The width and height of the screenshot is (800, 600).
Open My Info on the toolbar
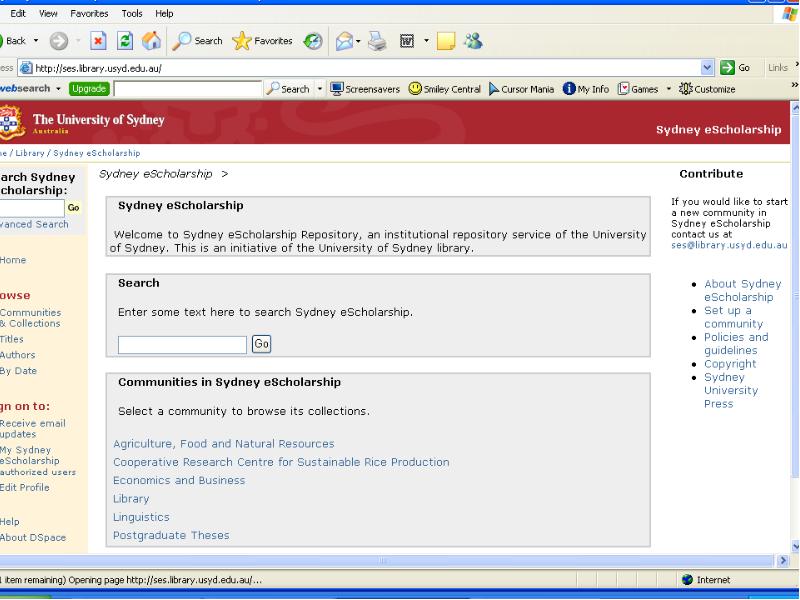[x=586, y=89]
